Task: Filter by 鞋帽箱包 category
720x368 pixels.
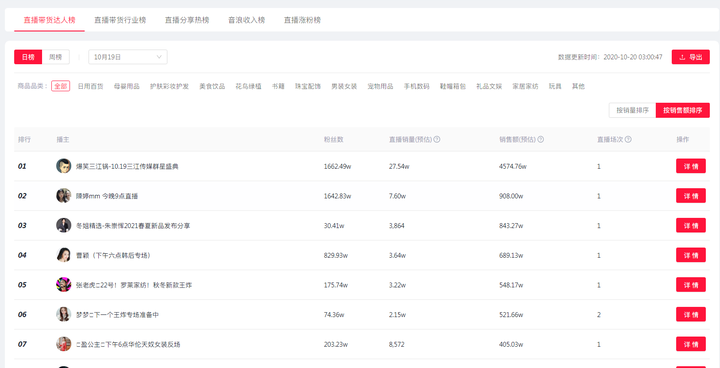Action: 453,86
